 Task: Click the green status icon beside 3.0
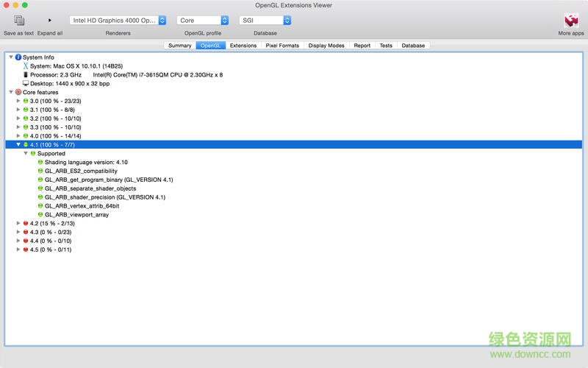(26, 101)
